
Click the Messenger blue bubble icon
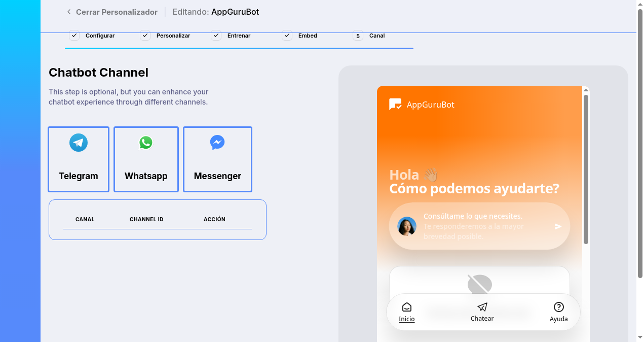pos(217,143)
